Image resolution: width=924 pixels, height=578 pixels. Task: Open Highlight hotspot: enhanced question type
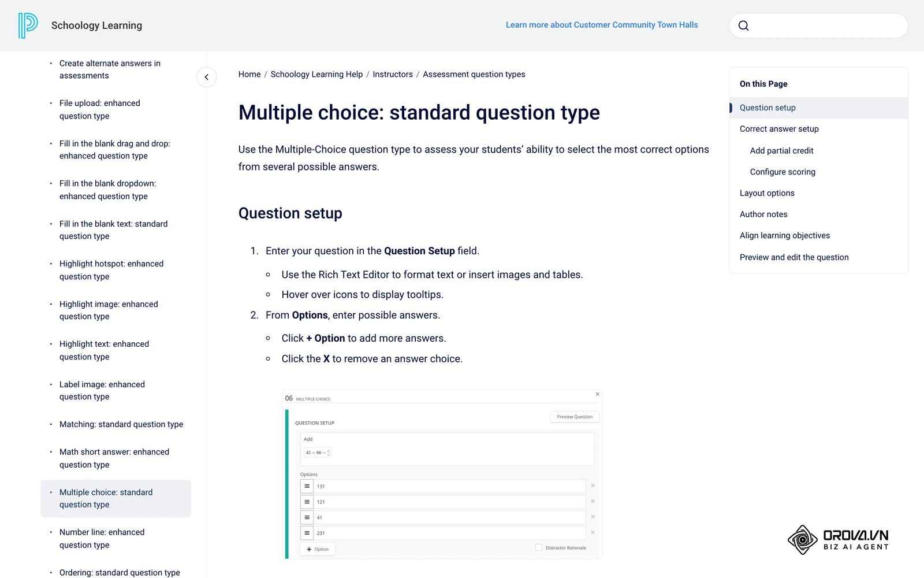111,270
